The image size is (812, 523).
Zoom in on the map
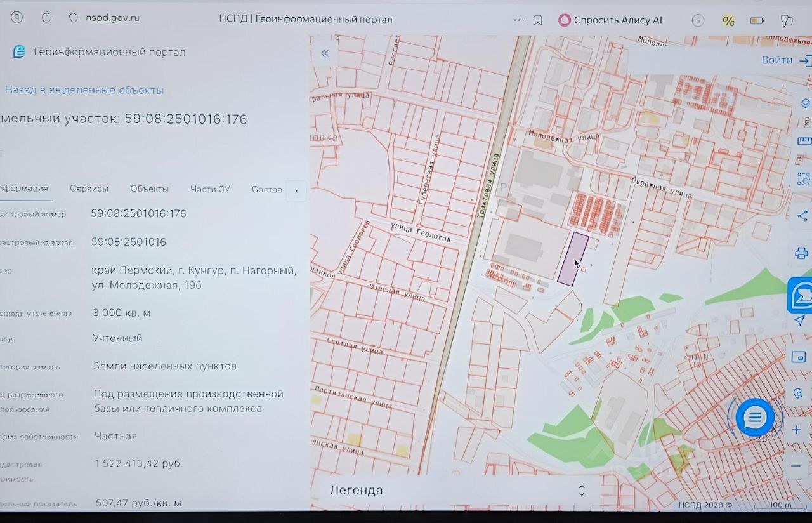coord(797,430)
